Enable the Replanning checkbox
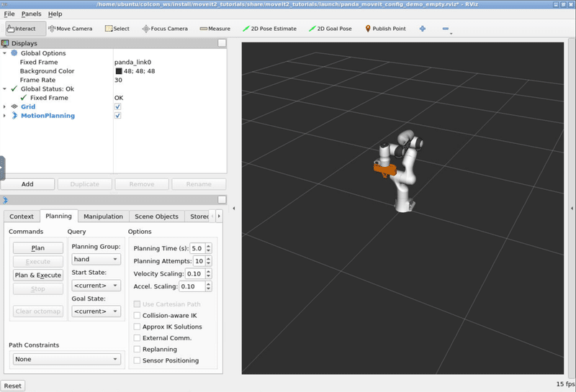The image size is (576, 392). click(x=137, y=349)
